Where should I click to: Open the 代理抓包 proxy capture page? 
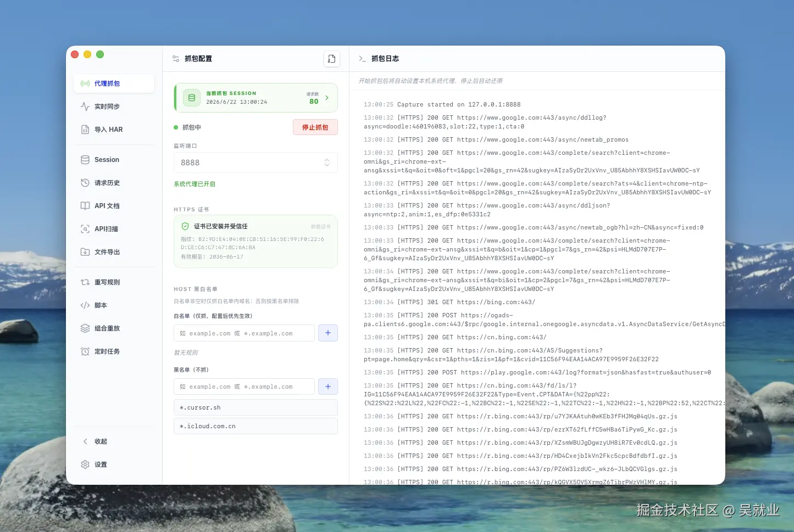point(114,83)
